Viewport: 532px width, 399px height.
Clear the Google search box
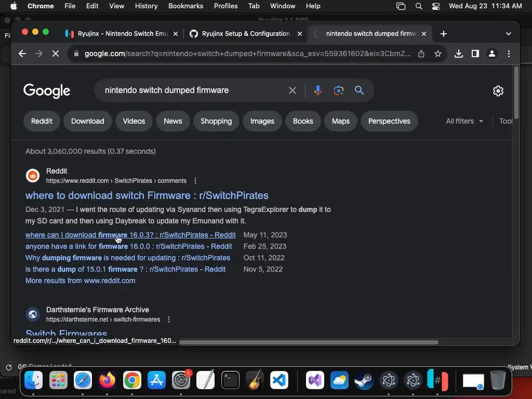292,90
